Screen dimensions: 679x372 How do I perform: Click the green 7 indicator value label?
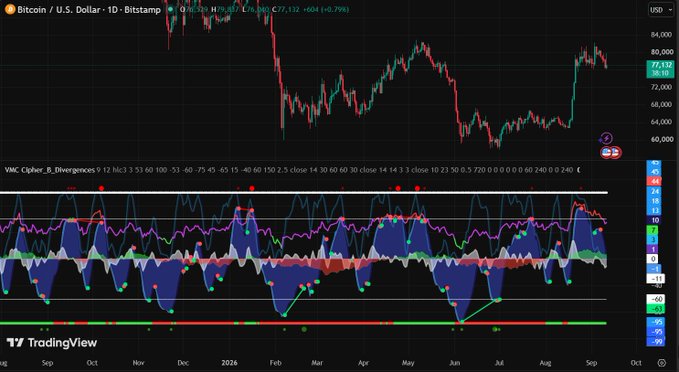pyautogui.click(x=653, y=230)
